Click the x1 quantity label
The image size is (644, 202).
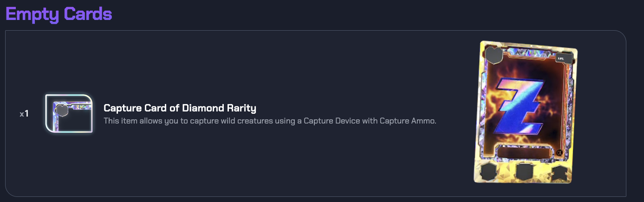pos(24,114)
